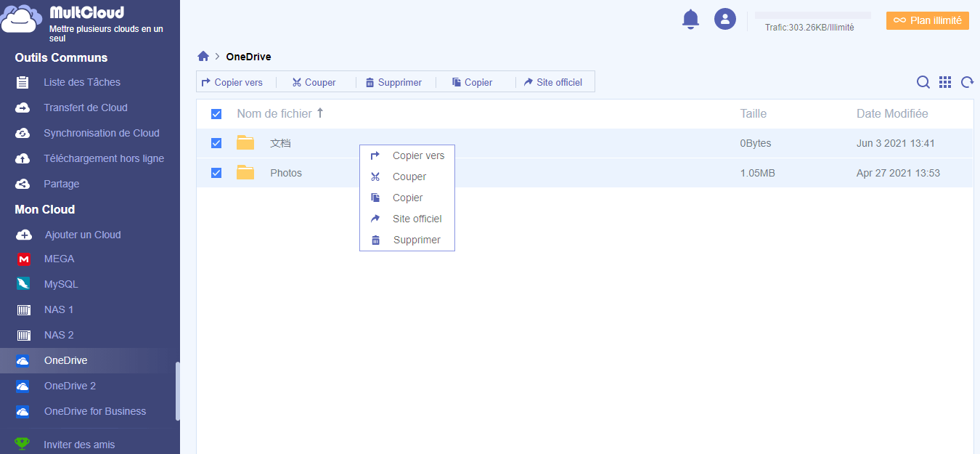Click the trash icon in the context menu

[x=375, y=240]
